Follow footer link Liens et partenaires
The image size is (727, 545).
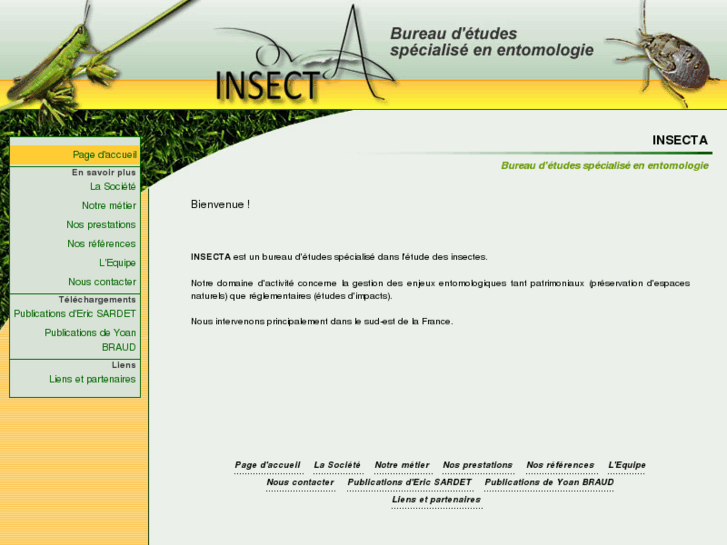coord(436,499)
